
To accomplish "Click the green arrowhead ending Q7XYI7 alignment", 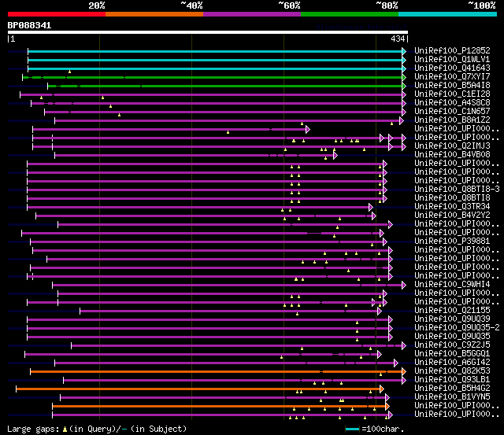I will point(404,77).
